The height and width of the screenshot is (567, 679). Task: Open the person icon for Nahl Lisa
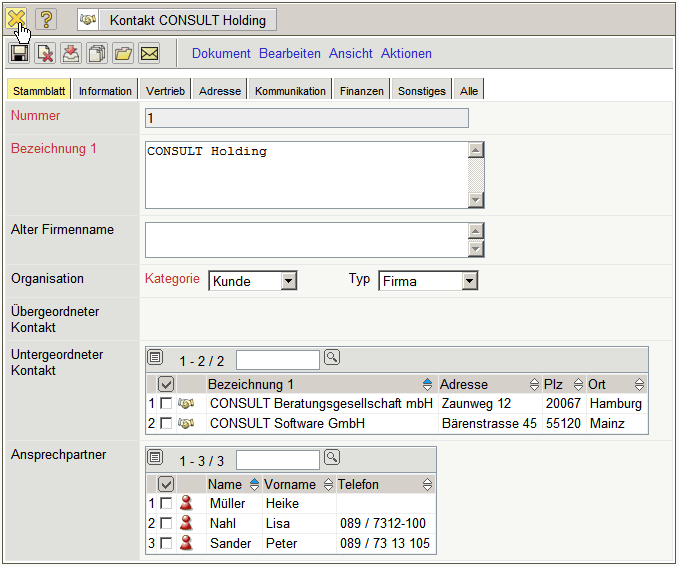pos(185,523)
